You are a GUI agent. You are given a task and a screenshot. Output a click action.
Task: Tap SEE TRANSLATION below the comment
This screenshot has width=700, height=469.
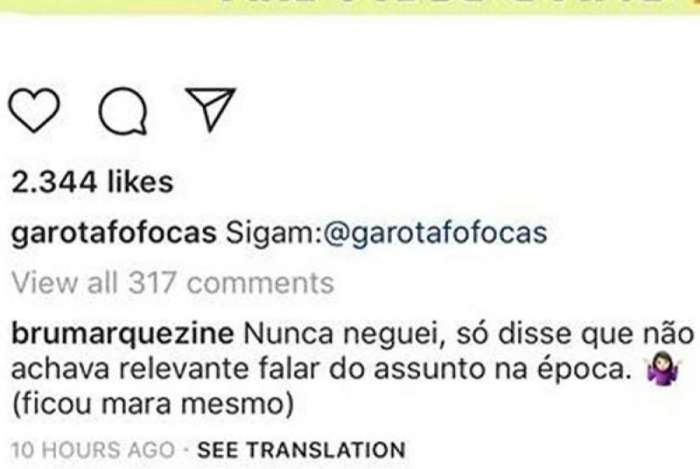(301, 450)
